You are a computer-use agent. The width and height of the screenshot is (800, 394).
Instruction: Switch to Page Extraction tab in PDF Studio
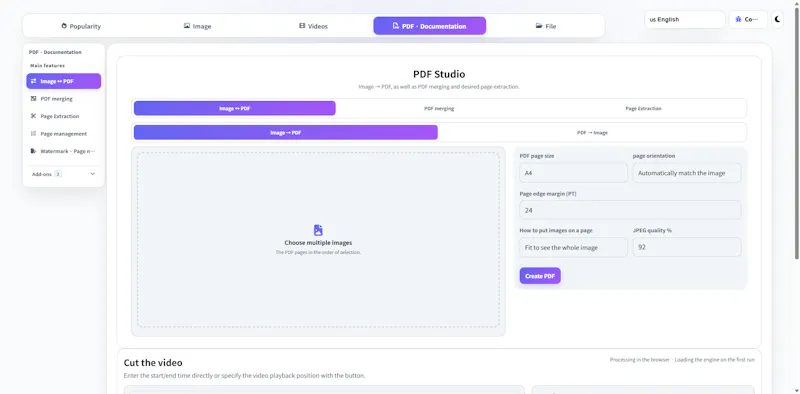[643, 108]
